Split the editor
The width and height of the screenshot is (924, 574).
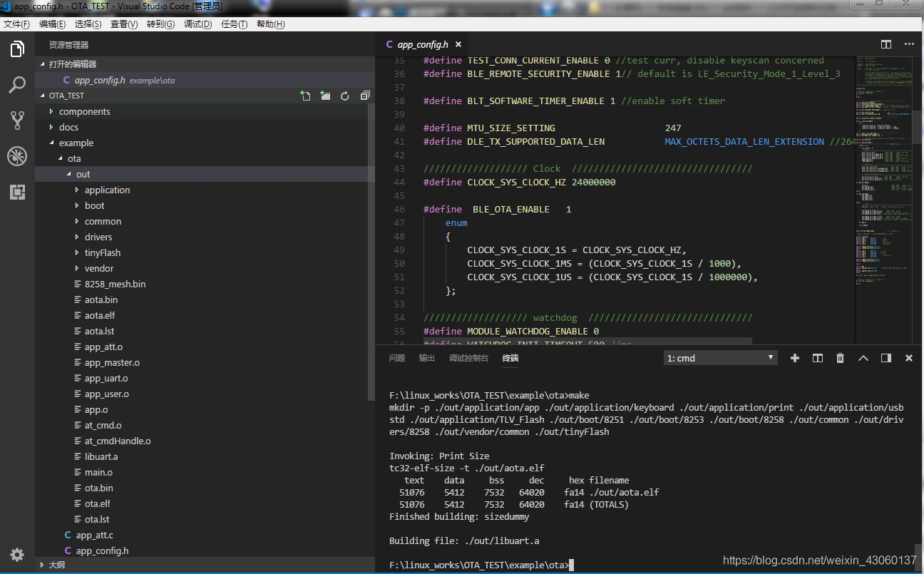[886, 44]
